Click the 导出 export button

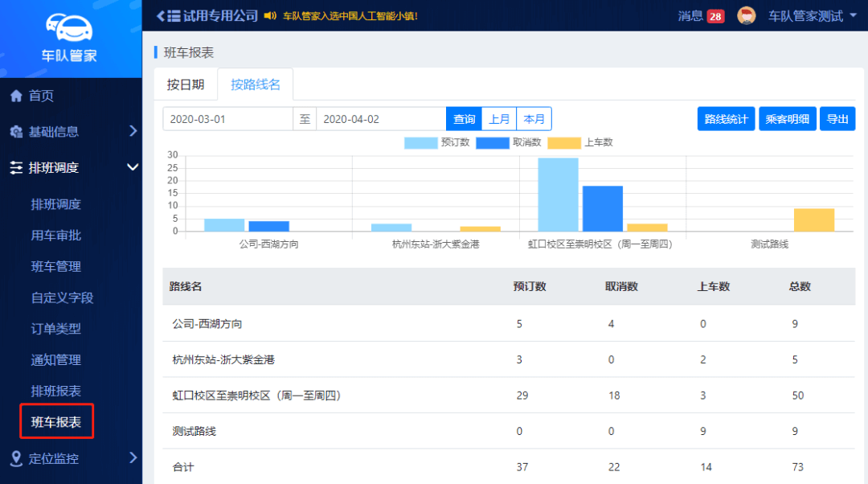tap(837, 119)
